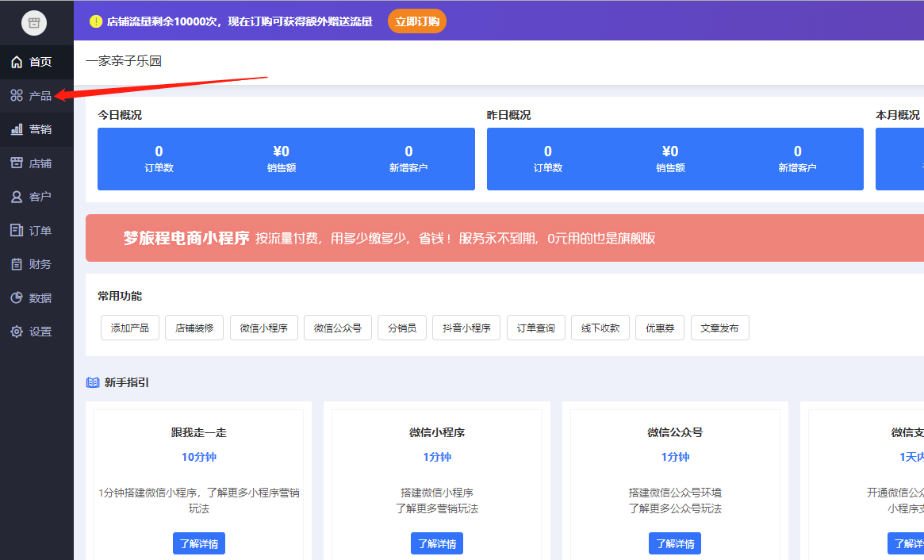Screen dimensions: 924x560
Task: Click the 产品 grid icon
Action: [17, 95]
